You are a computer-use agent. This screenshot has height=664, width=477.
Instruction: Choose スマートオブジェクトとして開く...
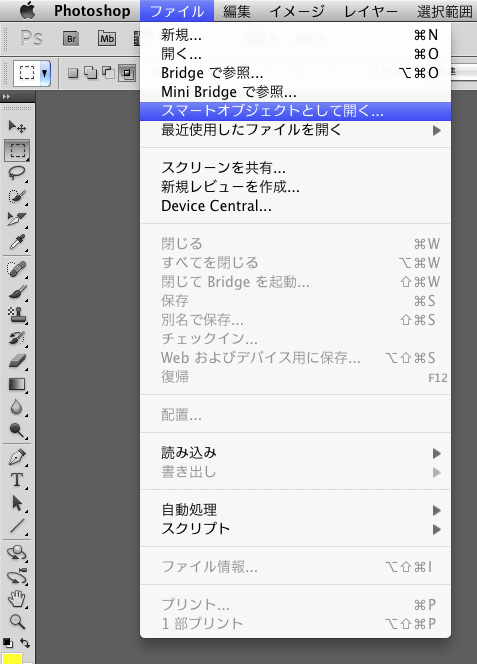295,111
